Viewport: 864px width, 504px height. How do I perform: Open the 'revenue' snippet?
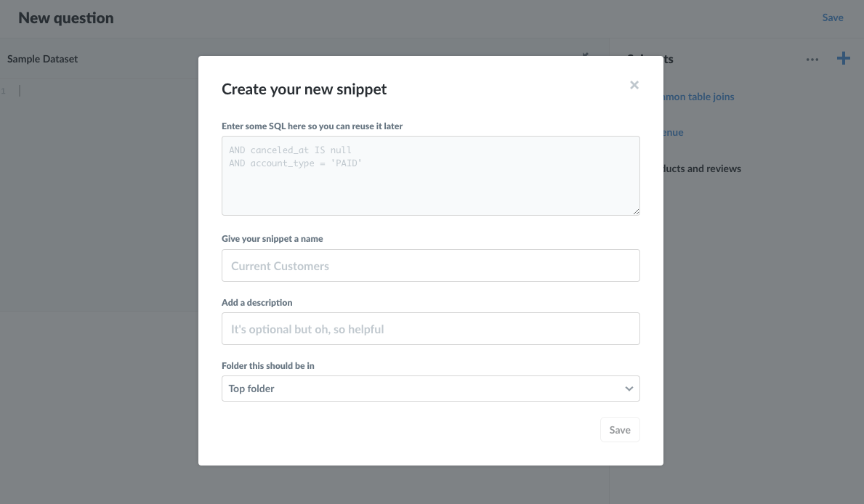[669, 132]
